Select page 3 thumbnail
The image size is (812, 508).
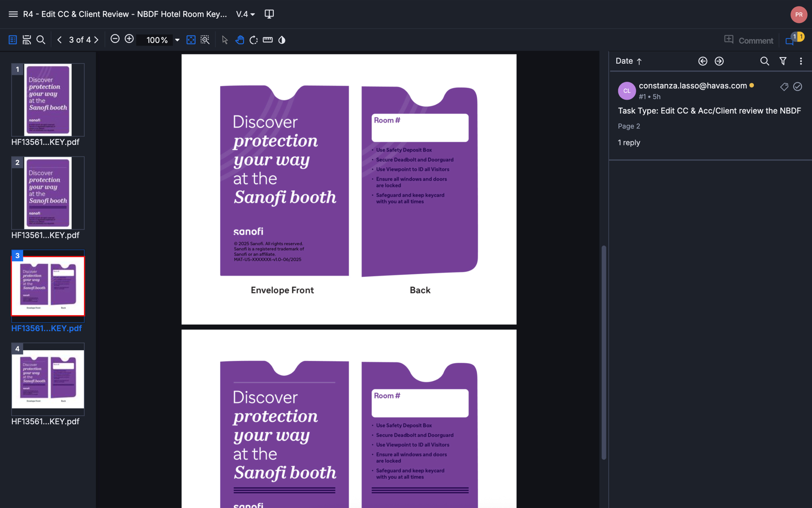[x=48, y=286]
